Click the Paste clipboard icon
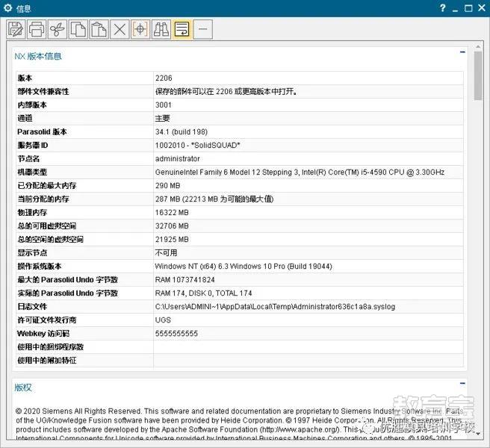The height and width of the screenshot is (448, 490). pos(99,29)
